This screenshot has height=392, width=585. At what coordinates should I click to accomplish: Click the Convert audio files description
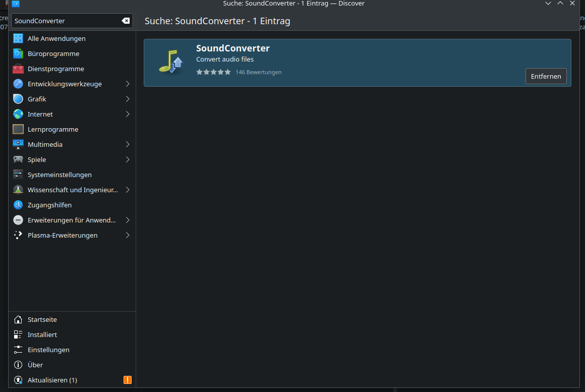(x=225, y=60)
